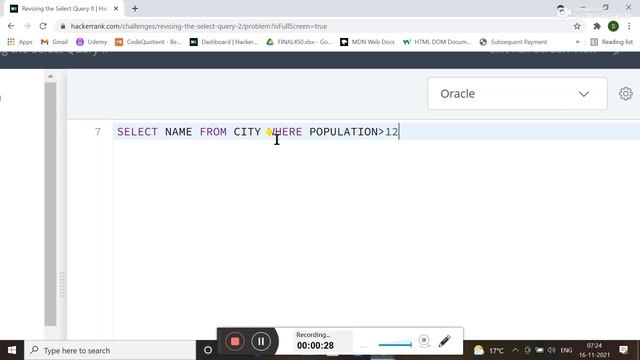The height and width of the screenshot is (360, 640).
Task: Open the MDN Web Docs bookmark
Action: point(367,42)
